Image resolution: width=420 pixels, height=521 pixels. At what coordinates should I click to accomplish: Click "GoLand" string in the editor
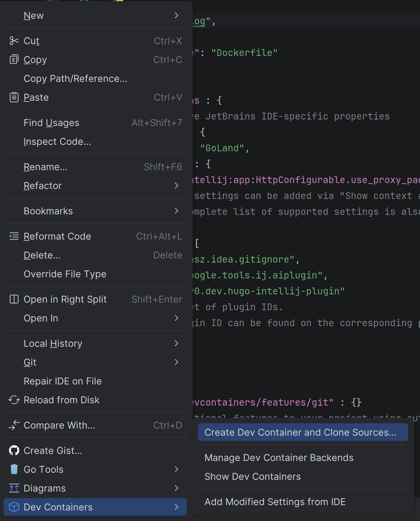tap(222, 148)
